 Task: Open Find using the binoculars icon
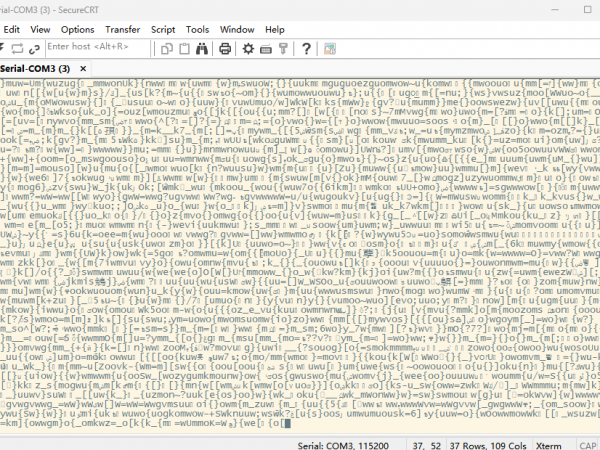pos(201,48)
